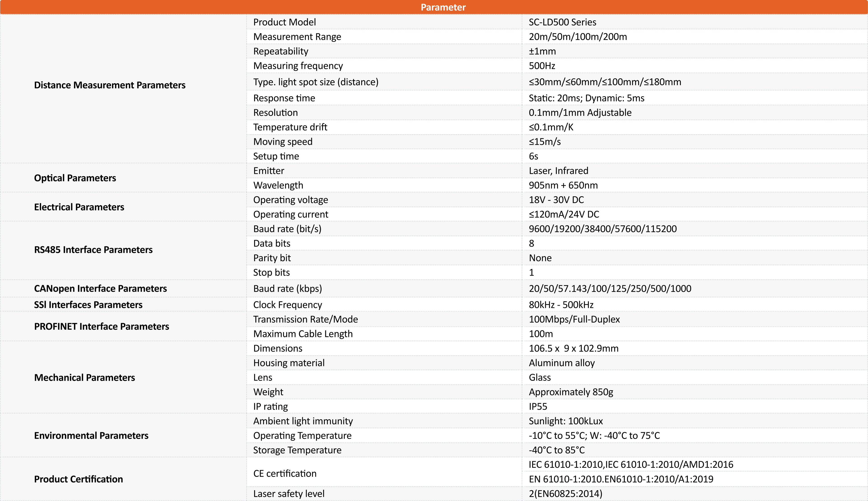Viewport: 868px width, 501px height.
Task: Click the Environmental Parameters section heading
Action: click(x=91, y=435)
